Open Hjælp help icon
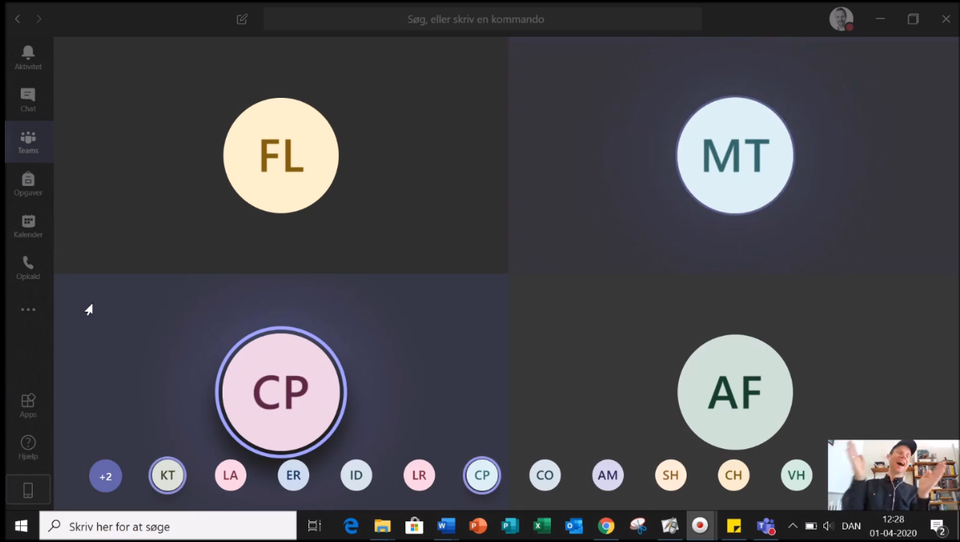Screen dimensions: 960x542 point(28,446)
